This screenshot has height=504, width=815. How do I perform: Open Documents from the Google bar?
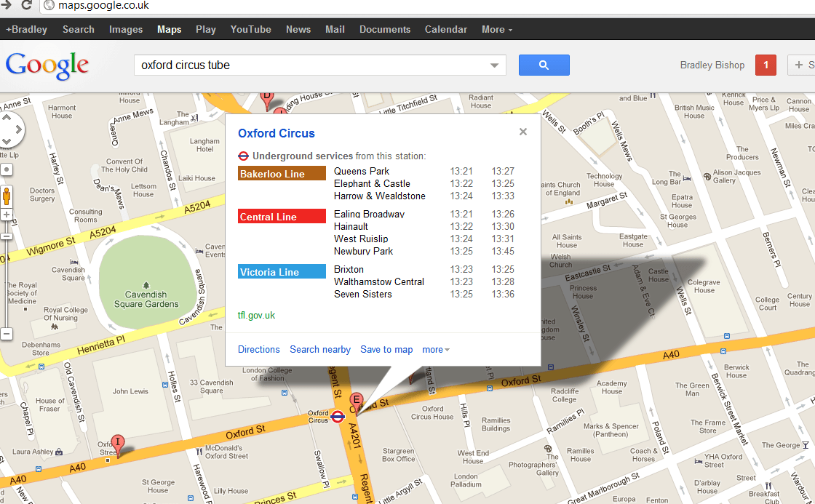385,30
